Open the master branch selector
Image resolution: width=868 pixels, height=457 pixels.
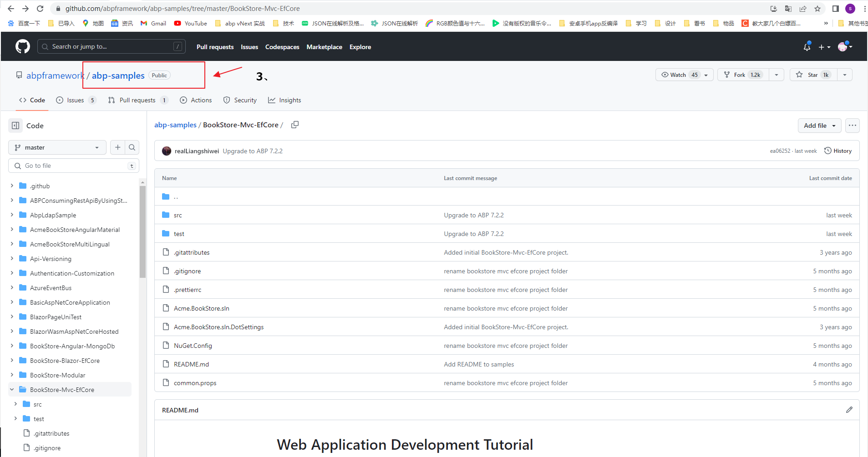click(x=57, y=147)
